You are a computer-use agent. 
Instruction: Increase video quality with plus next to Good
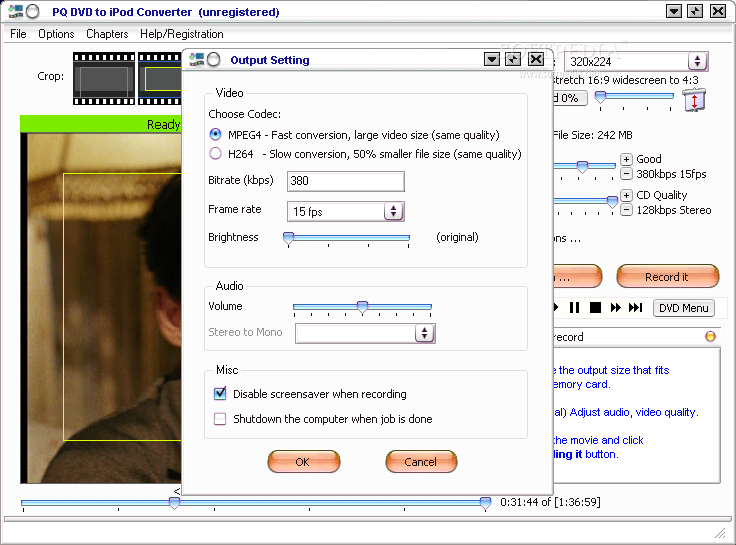(626, 159)
